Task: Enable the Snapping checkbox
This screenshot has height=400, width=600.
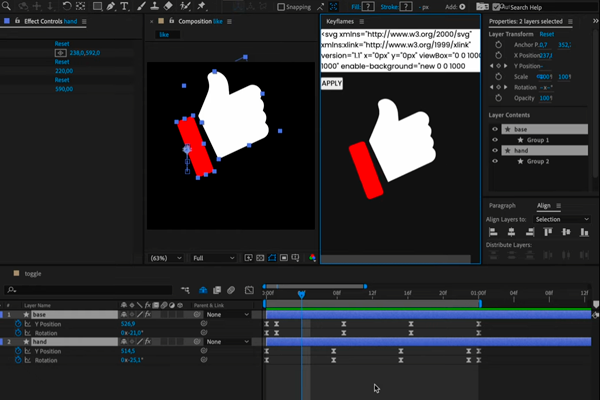Action: [281, 6]
